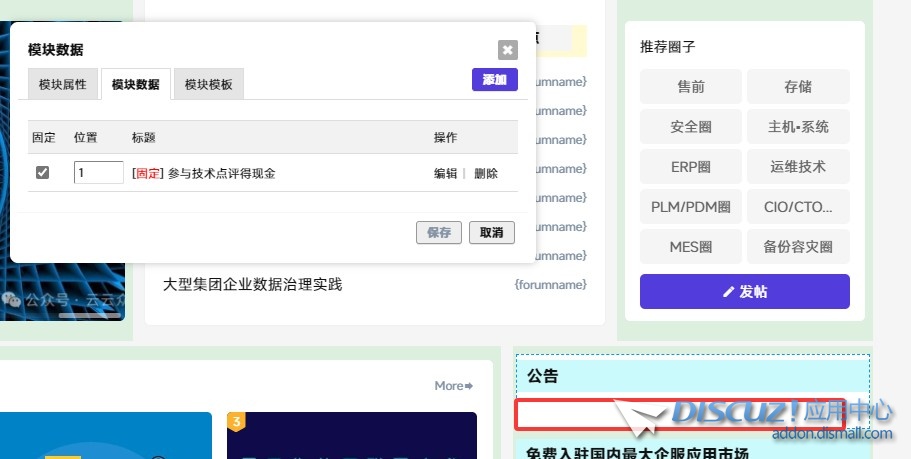The height and width of the screenshot is (459, 911).
Task: Click the 添加 button
Action: tap(494, 80)
